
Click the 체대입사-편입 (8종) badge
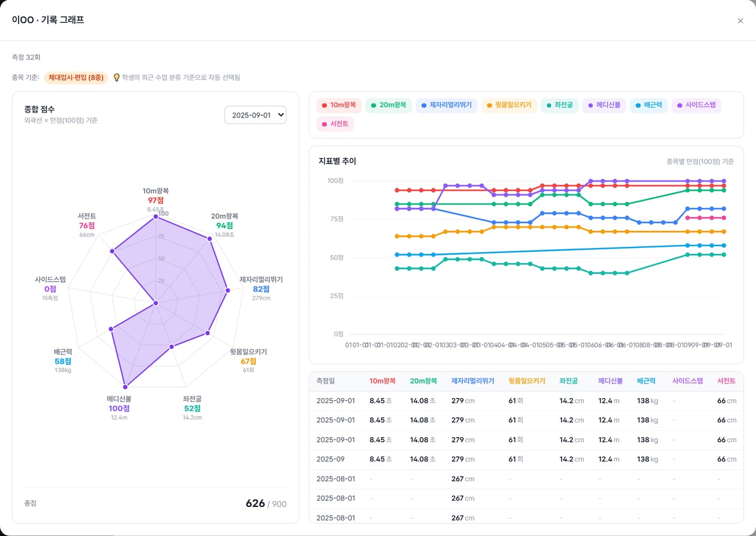tap(76, 77)
